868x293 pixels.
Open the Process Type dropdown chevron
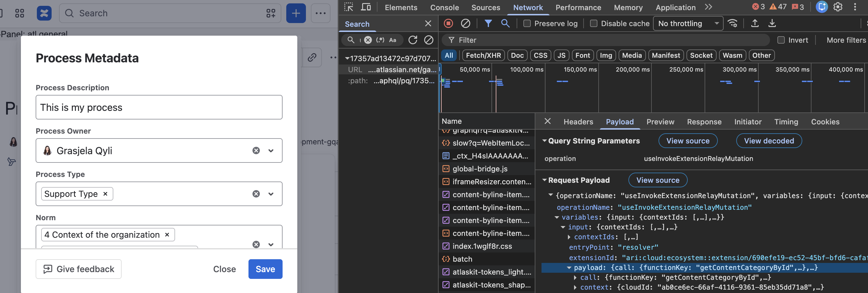(x=271, y=194)
